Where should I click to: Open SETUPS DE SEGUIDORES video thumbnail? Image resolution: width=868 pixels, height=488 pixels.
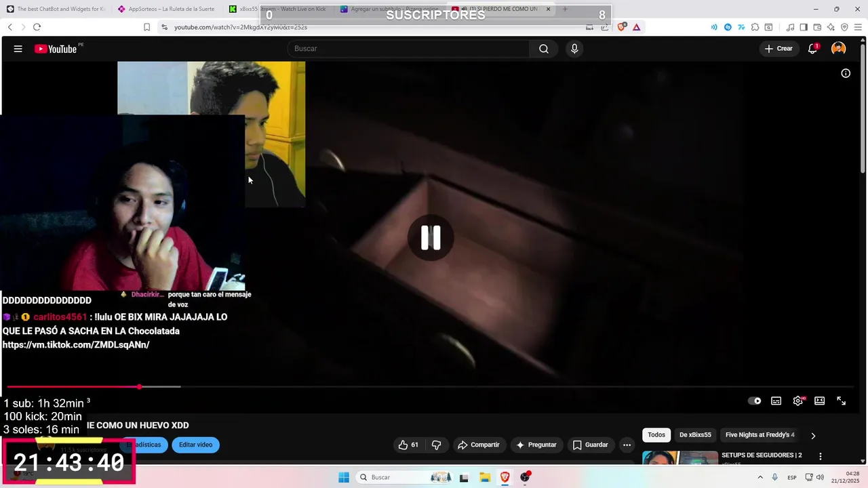coord(680,459)
